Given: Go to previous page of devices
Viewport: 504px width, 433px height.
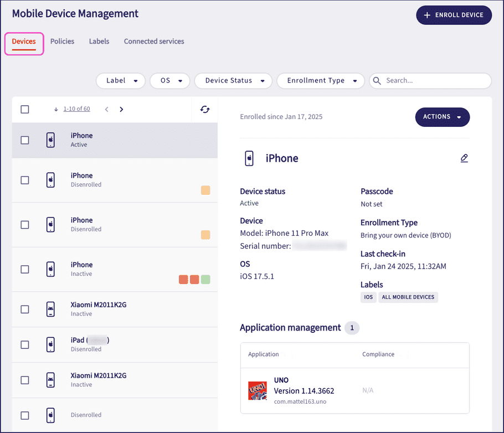Looking at the screenshot, I should (x=107, y=109).
